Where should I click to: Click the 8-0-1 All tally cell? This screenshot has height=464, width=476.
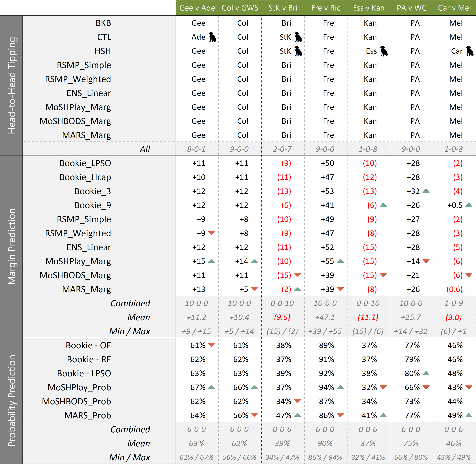196,149
